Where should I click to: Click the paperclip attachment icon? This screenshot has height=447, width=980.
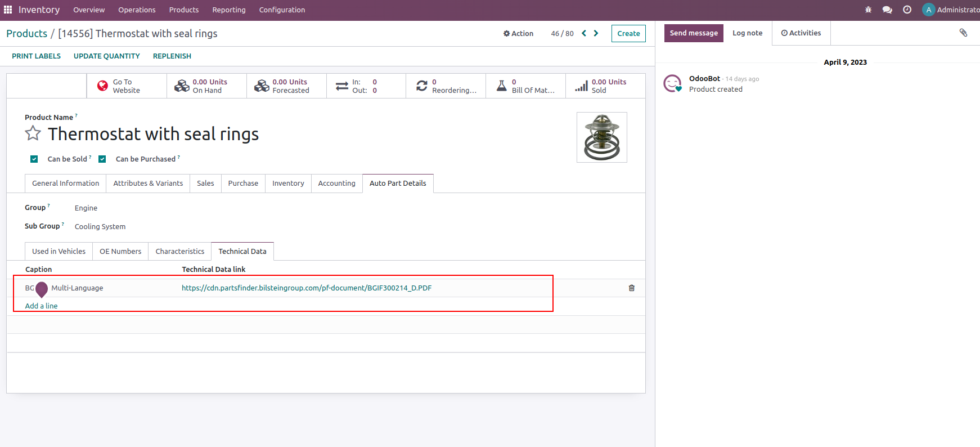(x=963, y=33)
